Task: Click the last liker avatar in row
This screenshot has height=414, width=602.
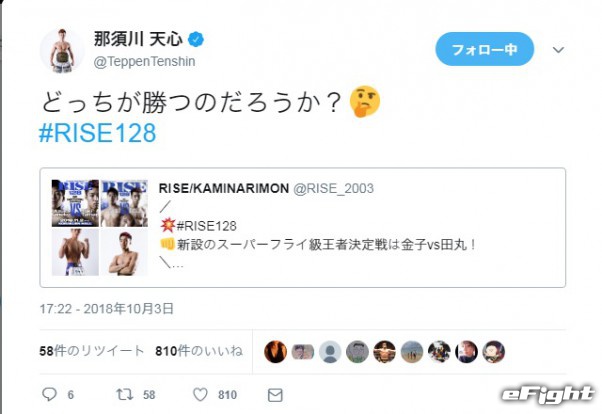Action: (x=493, y=351)
